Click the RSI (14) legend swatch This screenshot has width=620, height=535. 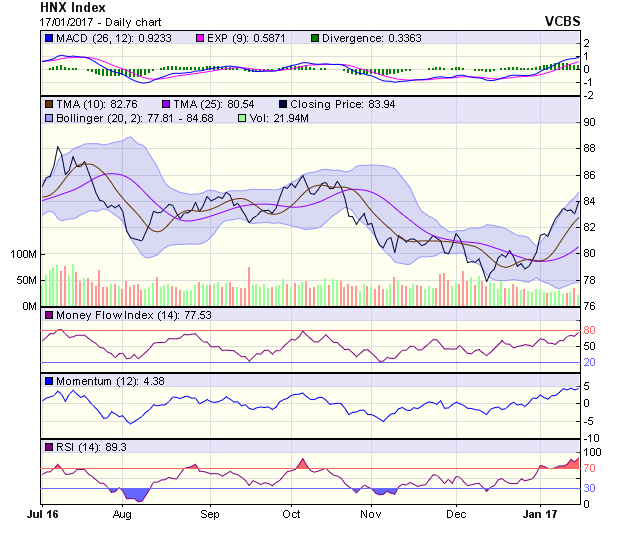point(49,446)
